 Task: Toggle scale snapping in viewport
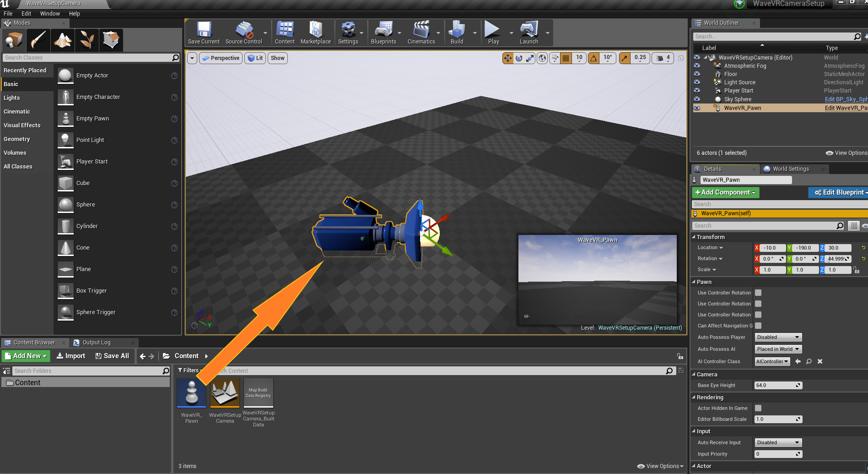pyautogui.click(x=625, y=58)
